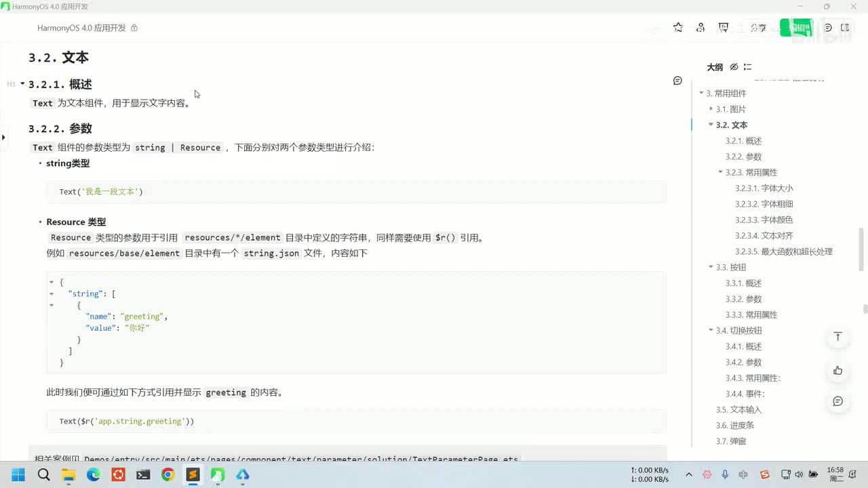Open File Explorer from the taskbar
868x488 pixels.
click(68, 474)
